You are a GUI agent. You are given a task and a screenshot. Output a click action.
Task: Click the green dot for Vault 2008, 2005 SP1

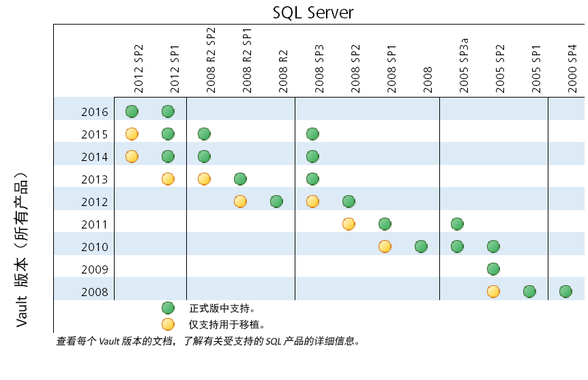(x=529, y=291)
